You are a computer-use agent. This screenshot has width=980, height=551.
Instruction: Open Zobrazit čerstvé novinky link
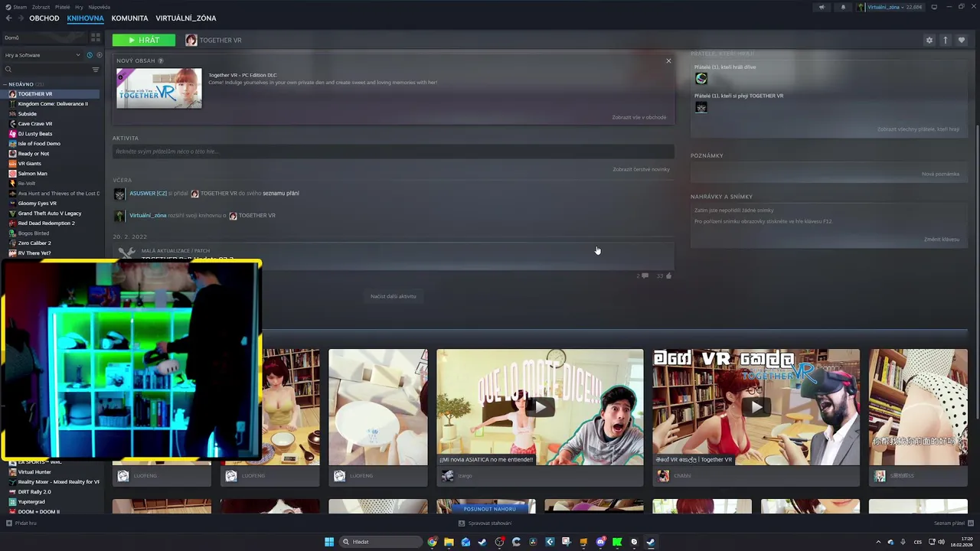[x=641, y=169]
